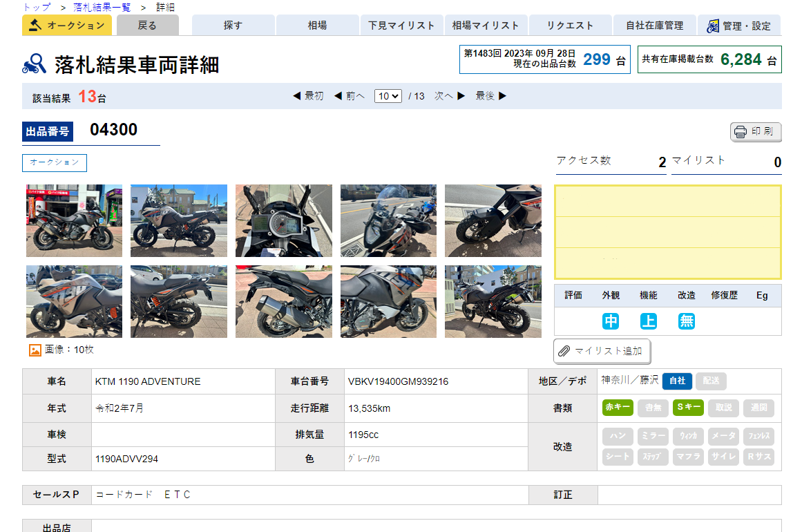Select the model name KTM 1190 ADVENTURE
The width and height of the screenshot is (802, 532).
[148, 381]
